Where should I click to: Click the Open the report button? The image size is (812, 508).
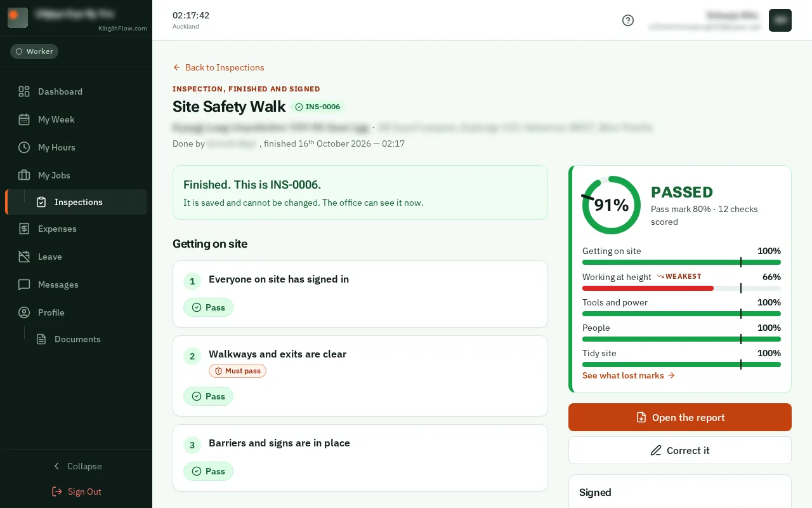(680, 417)
